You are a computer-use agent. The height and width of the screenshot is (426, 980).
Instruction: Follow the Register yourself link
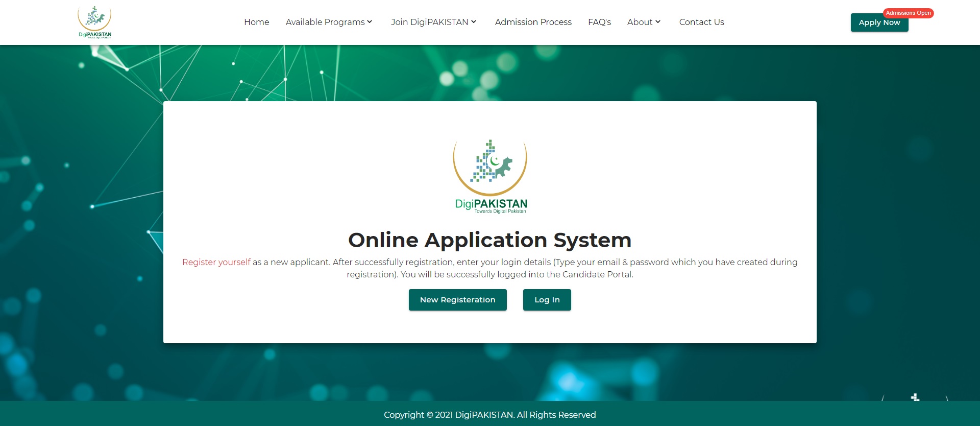click(x=216, y=262)
